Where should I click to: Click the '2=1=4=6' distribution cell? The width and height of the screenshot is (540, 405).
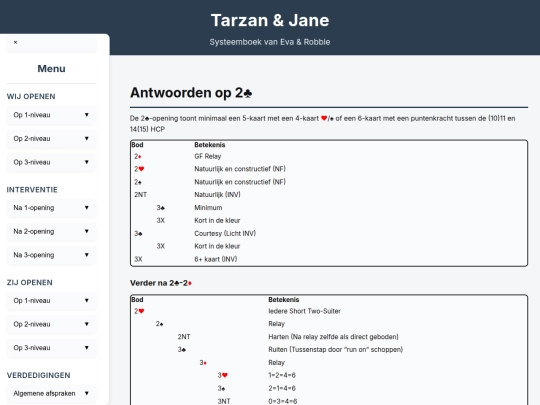click(282, 388)
